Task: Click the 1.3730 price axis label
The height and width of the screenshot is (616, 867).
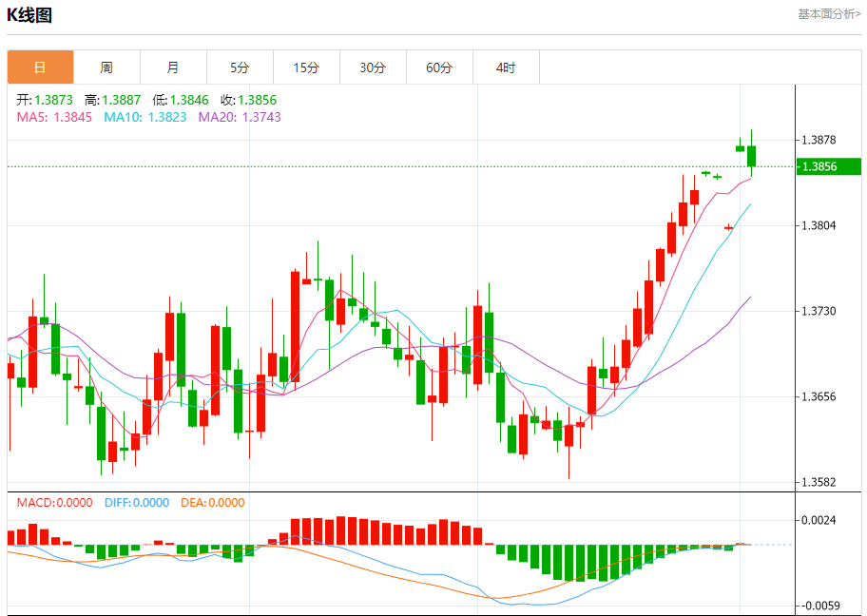Action: pyautogui.click(x=819, y=311)
